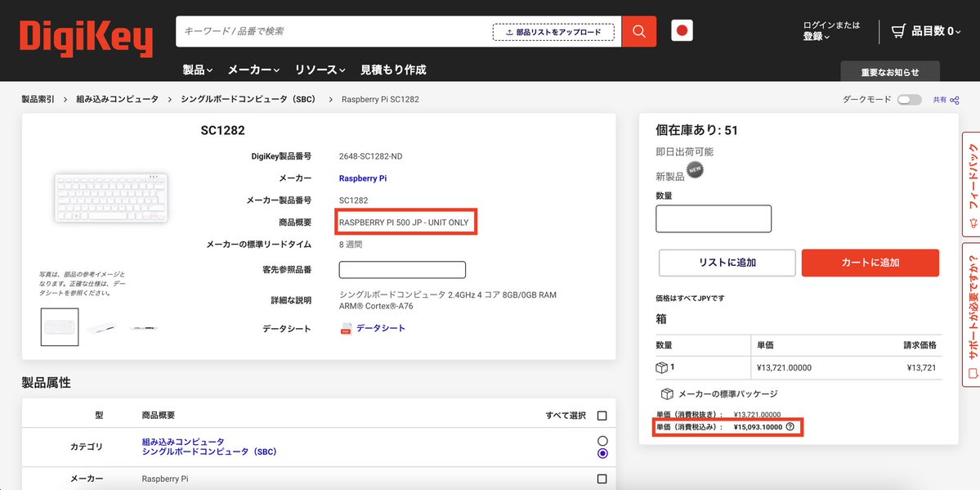
Task: Open the Japan flag country selector
Action: point(682,30)
